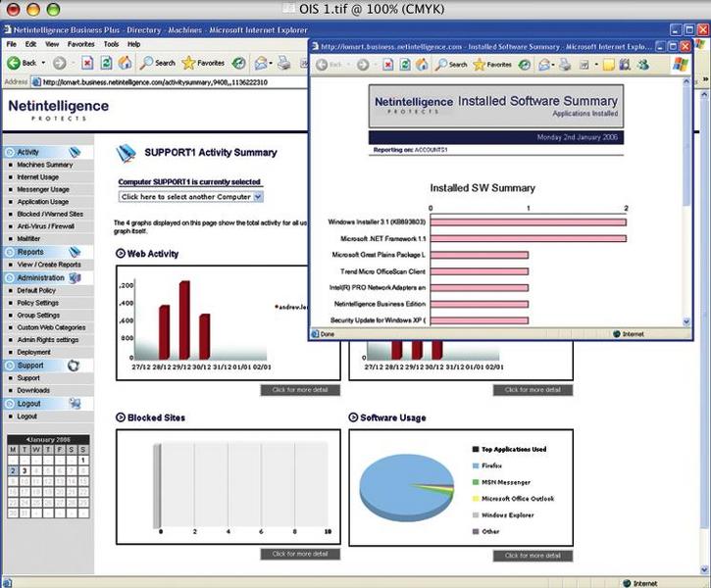Open the File menu

coord(12,44)
